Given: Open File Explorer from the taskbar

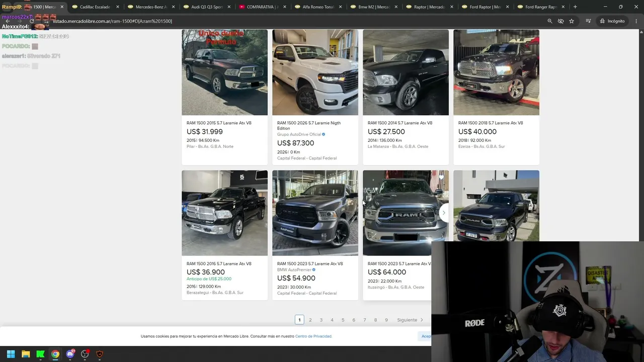Looking at the screenshot, I should coord(26,354).
